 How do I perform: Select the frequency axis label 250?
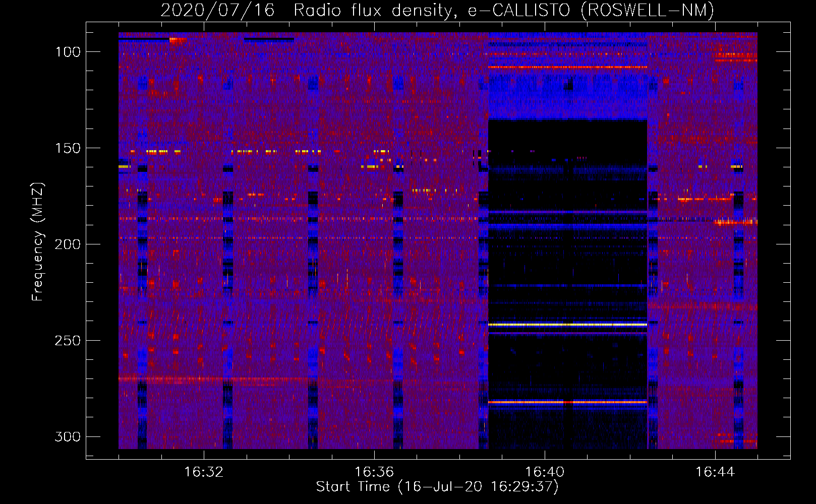click(x=68, y=341)
